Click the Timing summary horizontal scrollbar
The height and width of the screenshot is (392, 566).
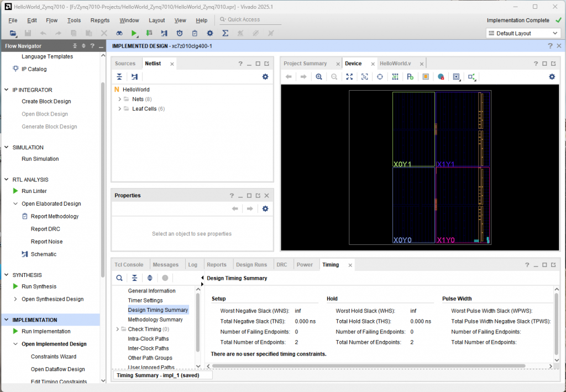[369, 366]
